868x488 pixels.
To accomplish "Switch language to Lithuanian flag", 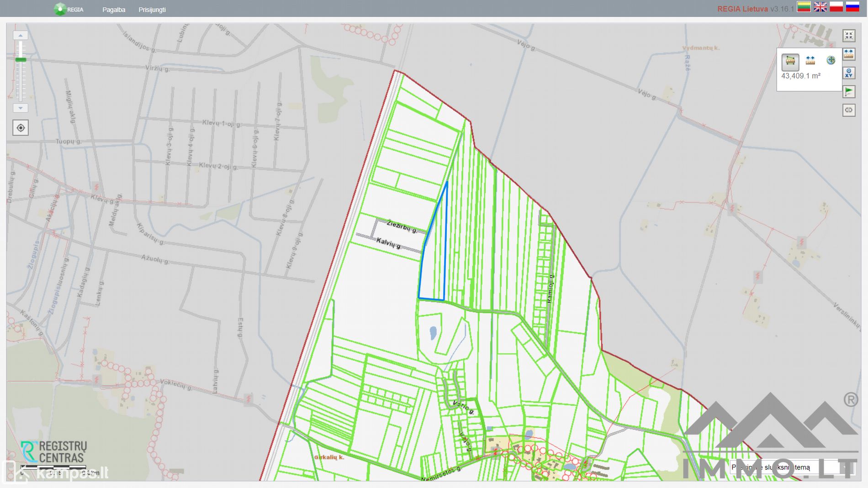I will [804, 7].
